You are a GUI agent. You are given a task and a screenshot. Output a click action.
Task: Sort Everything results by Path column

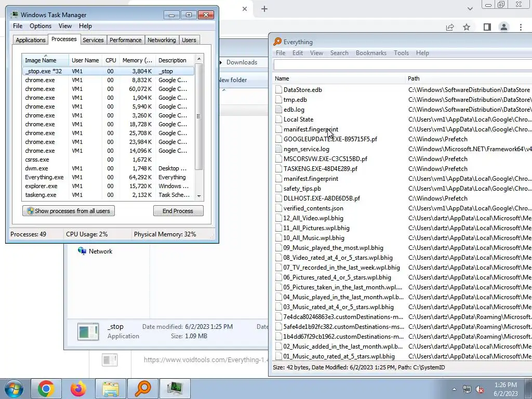pos(469,78)
